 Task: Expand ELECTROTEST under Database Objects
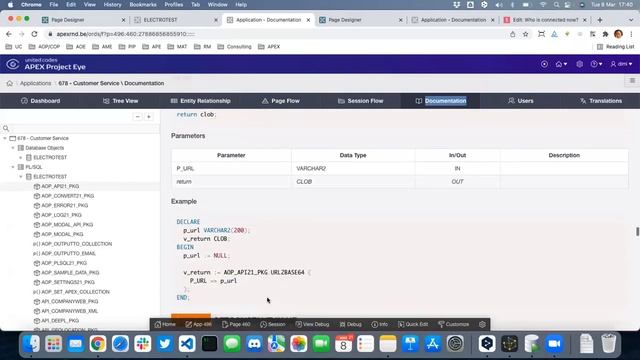click(x=21, y=158)
